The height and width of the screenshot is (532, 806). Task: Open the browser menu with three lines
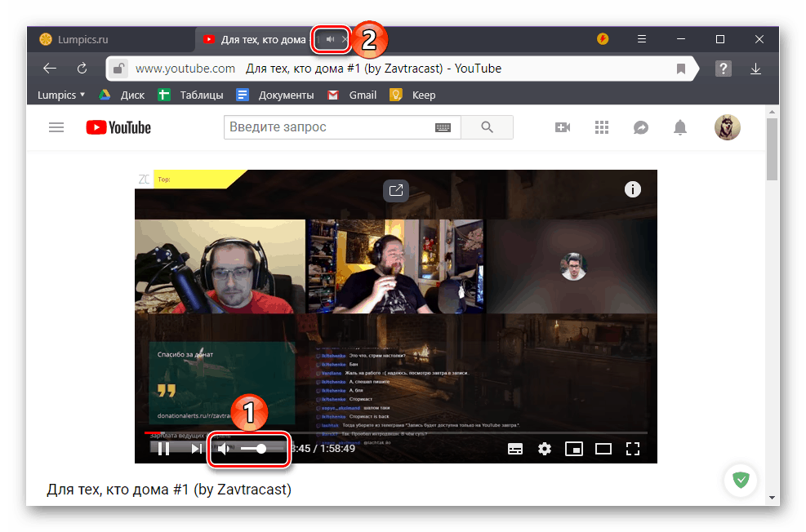[x=642, y=38]
